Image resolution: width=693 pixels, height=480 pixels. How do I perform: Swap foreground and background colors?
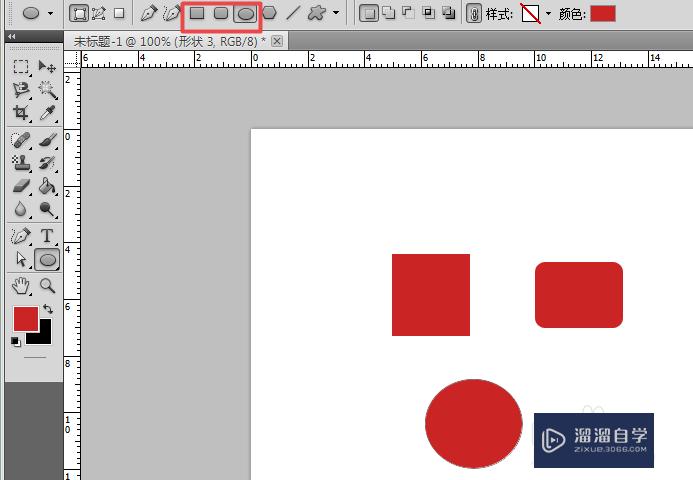click(47, 309)
